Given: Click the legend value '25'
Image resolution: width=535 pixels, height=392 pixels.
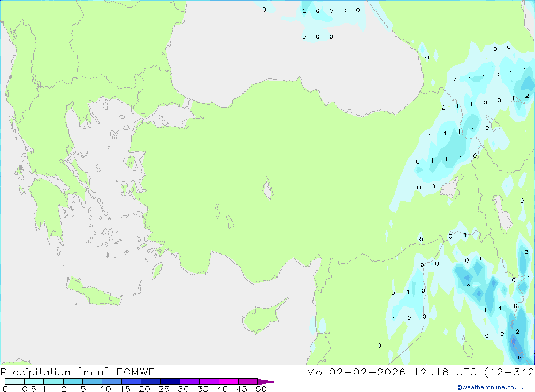Looking at the screenshot, I should (x=164, y=389).
